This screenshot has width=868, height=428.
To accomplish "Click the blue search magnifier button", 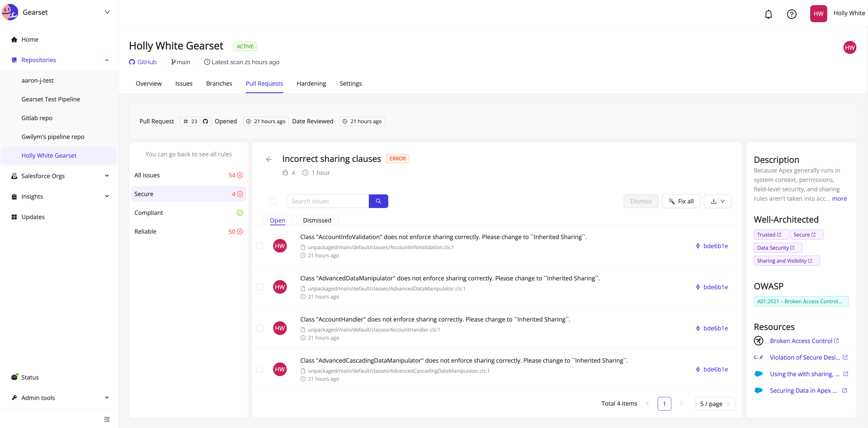I will coord(378,201).
